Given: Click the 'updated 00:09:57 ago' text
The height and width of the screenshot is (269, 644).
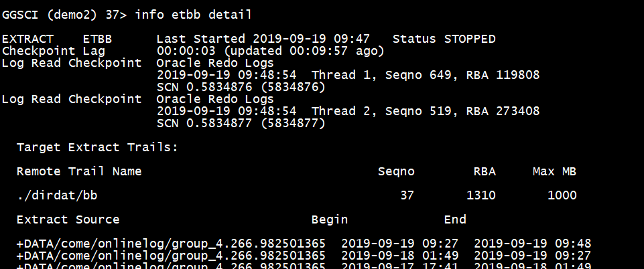Looking at the screenshot, I should (304, 51).
